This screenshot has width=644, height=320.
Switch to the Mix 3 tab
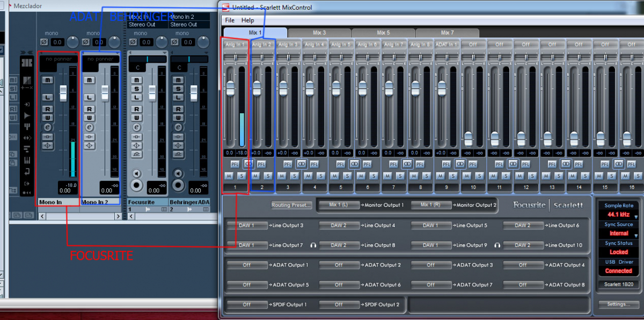click(x=320, y=33)
